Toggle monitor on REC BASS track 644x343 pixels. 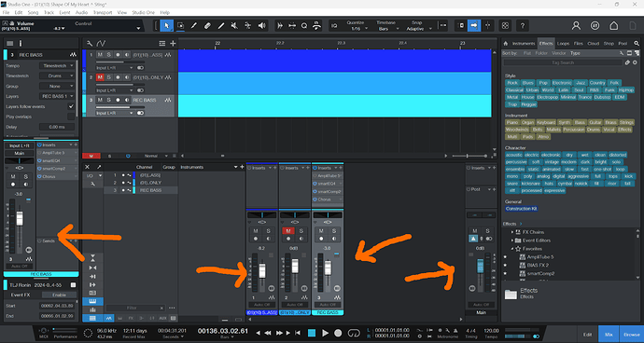[x=127, y=100]
